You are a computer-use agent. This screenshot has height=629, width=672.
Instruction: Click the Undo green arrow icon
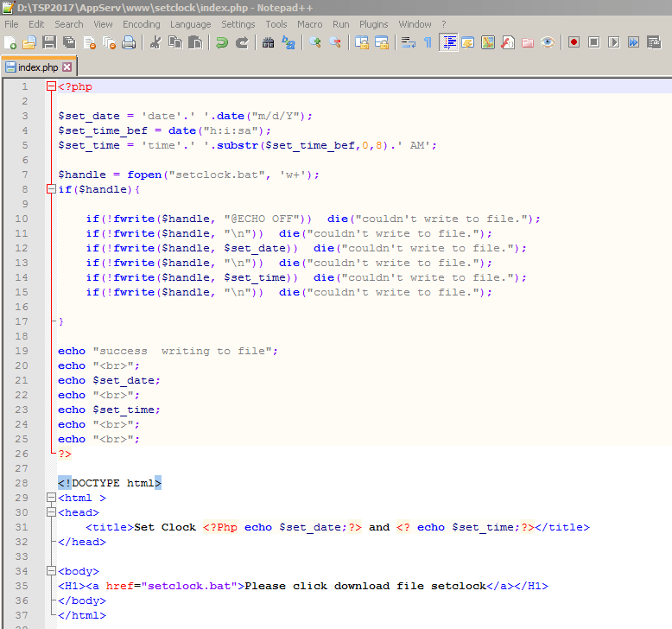222,42
